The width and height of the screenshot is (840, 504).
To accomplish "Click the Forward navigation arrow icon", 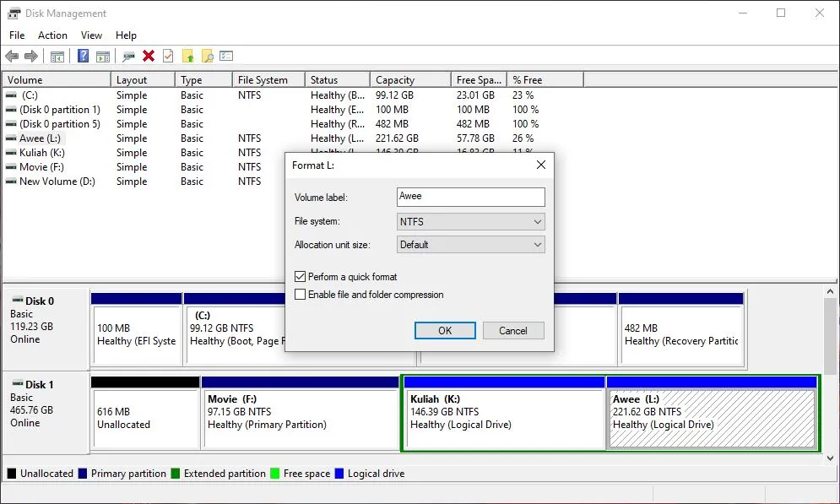I will click(30, 56).
